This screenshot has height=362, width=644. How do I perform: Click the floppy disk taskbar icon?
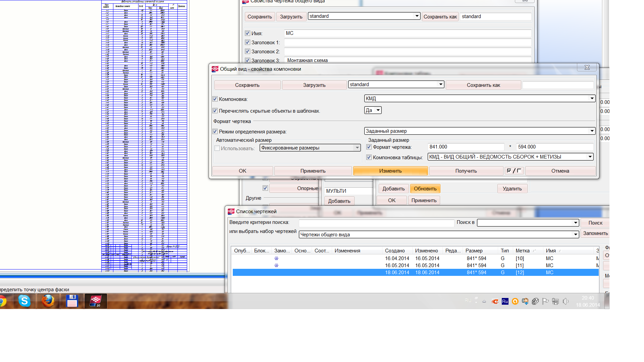pyautogui.click(x=72, y=301)
